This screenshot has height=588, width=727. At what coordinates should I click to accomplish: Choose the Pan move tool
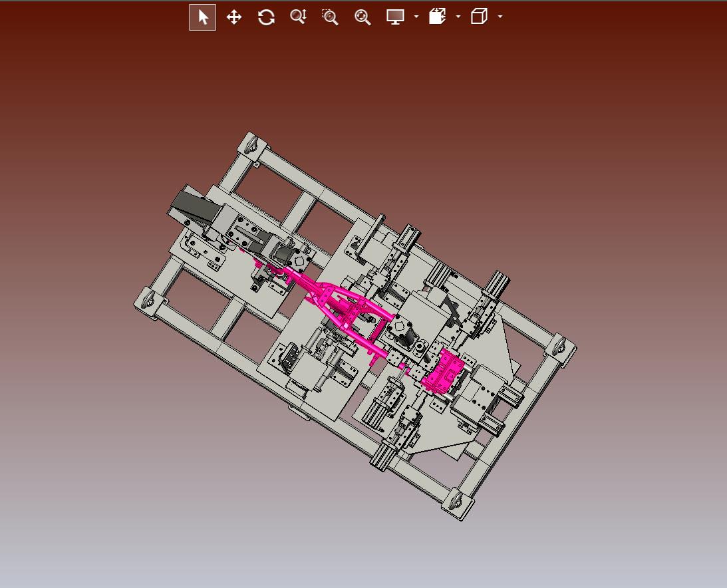[x=234, y=17]
